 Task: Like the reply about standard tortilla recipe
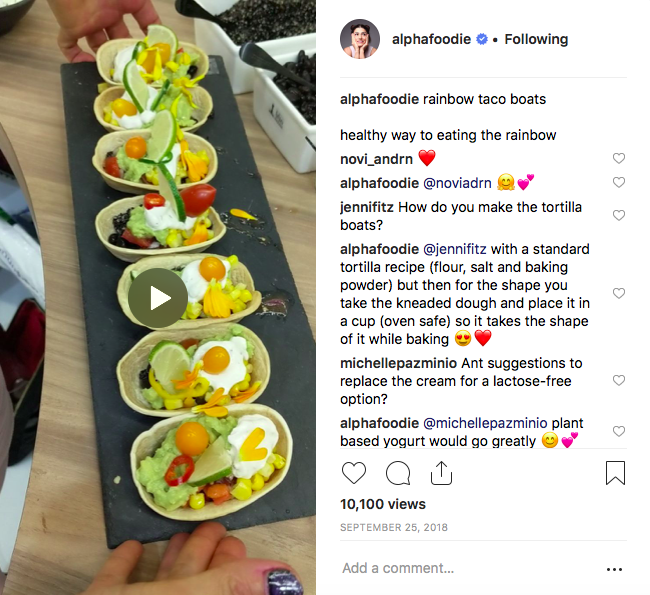click(x=618, y=293)
